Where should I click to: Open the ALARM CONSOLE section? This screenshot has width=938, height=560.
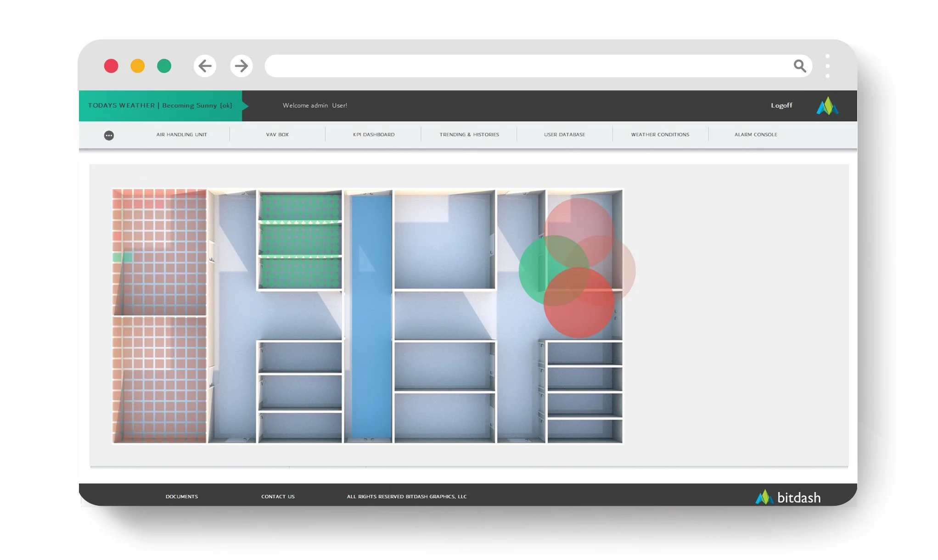pyautogui.click(x=755, y=134)
